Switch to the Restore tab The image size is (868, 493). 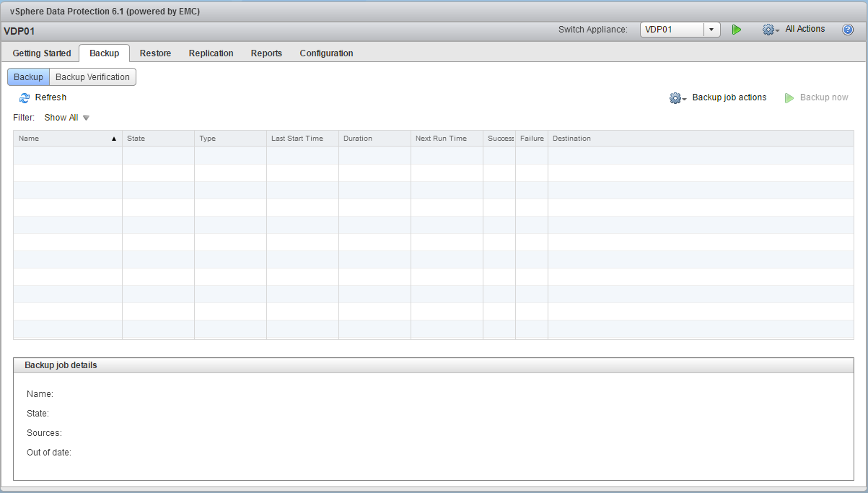point(155,53)
